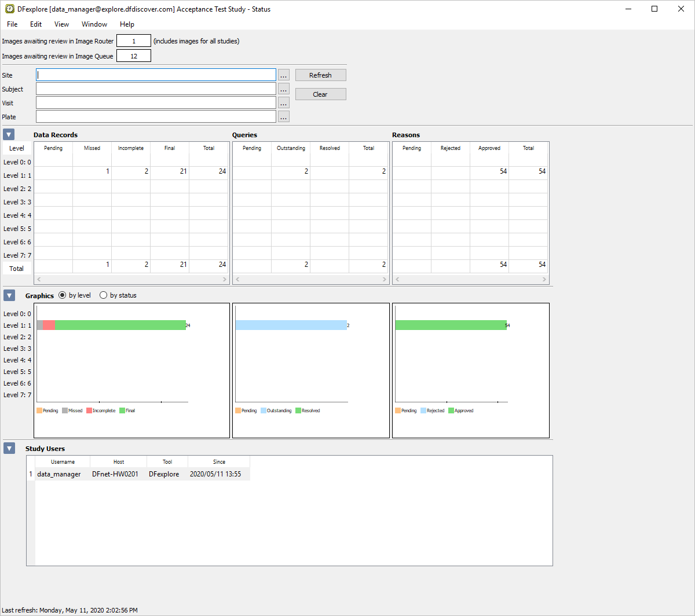Click the DFexplore app icon in title bar

10,9
